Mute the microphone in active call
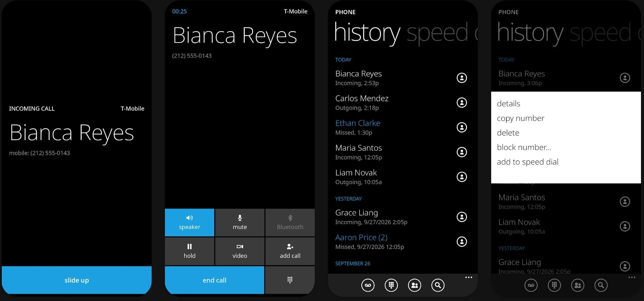This screenshot has width=644, height=301. [x=240, y=222]
